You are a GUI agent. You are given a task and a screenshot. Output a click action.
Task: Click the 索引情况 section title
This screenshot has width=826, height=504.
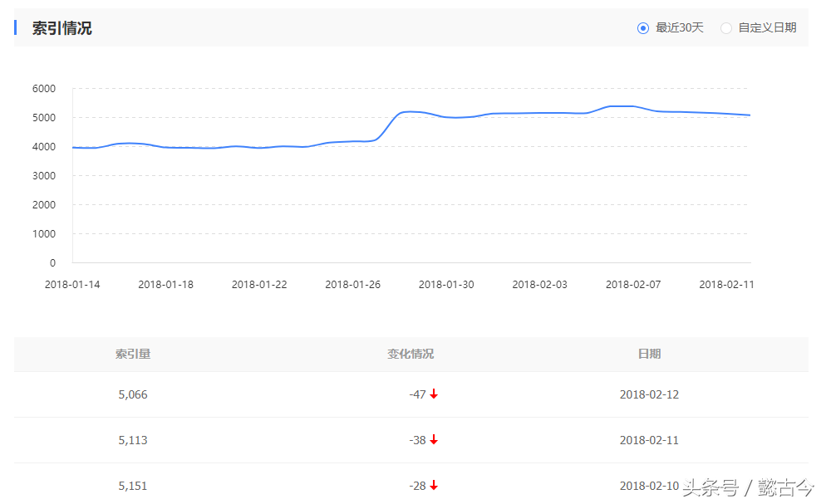tap(61, 28)
